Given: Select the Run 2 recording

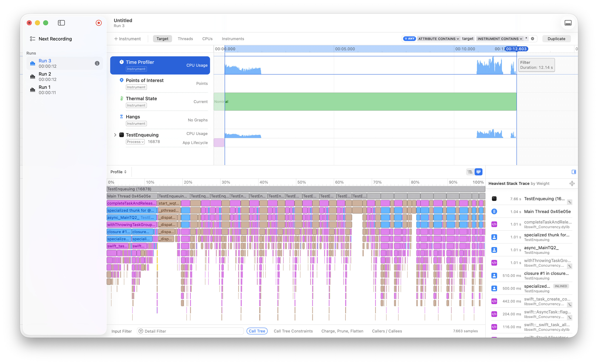Looking at the screenshot, I should (45, 76).
